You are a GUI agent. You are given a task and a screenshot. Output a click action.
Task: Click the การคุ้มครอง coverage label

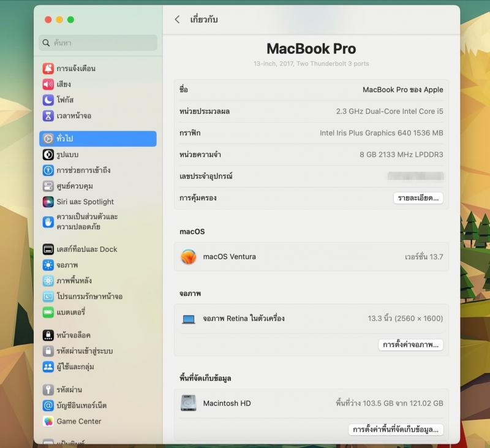(x=198, y=198)
